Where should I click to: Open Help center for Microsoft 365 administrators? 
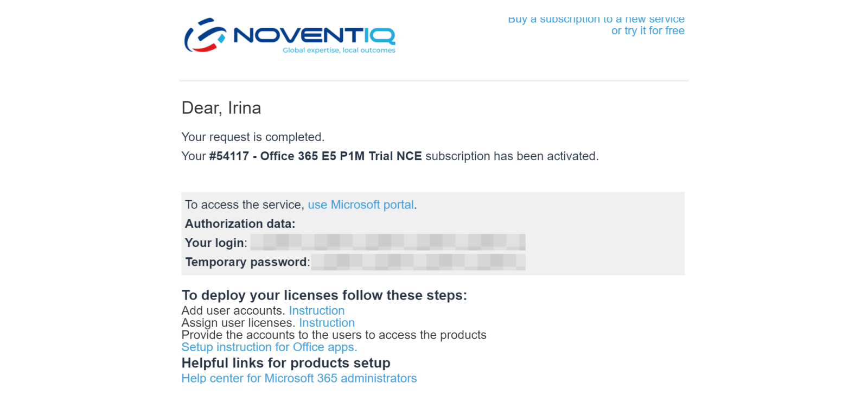(299, 378)
